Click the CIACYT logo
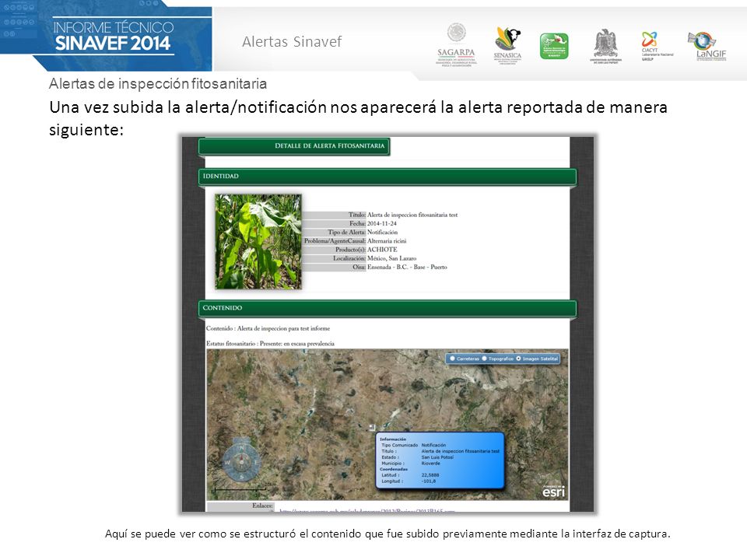Image resolution: width=747 pixels, height=560 pixels. click(x=657, y=46)
